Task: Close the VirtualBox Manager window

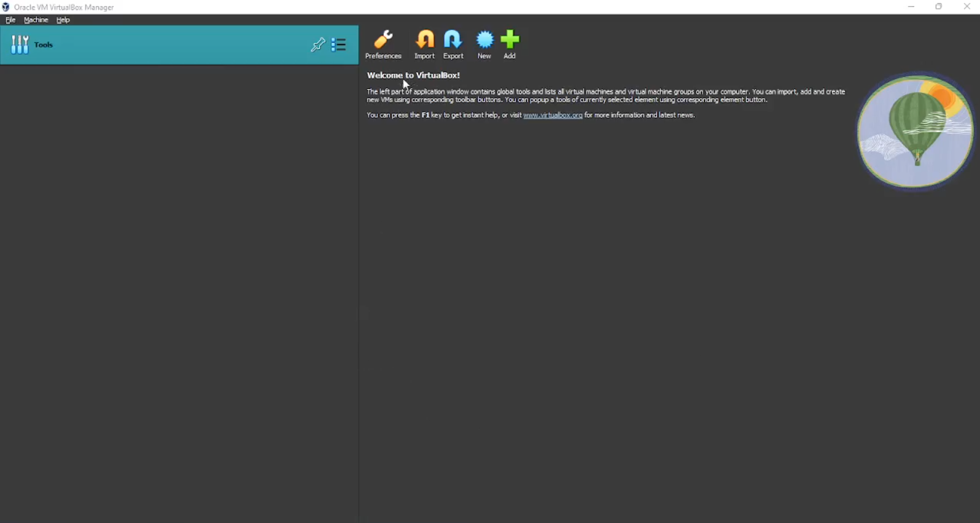Action: point(966,7)
